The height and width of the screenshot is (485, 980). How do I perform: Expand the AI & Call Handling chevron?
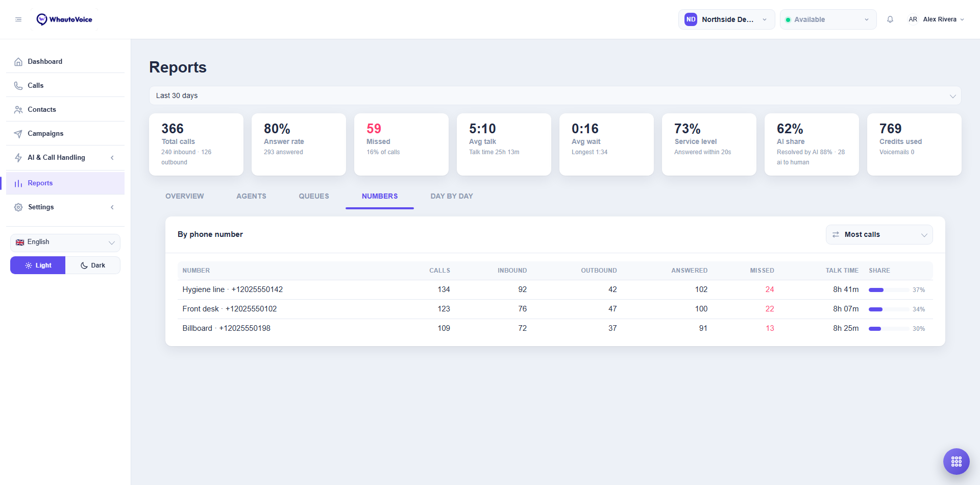[112, 158]
